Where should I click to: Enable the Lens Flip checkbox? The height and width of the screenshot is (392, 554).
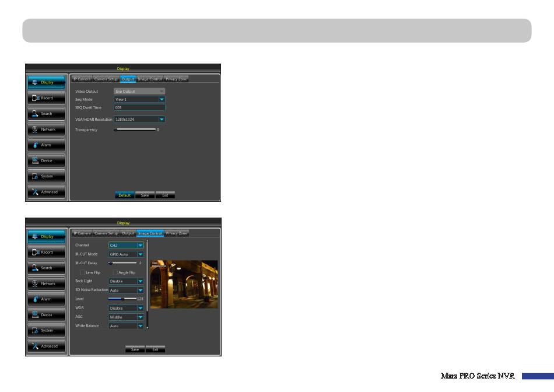(x=81, y=272)
